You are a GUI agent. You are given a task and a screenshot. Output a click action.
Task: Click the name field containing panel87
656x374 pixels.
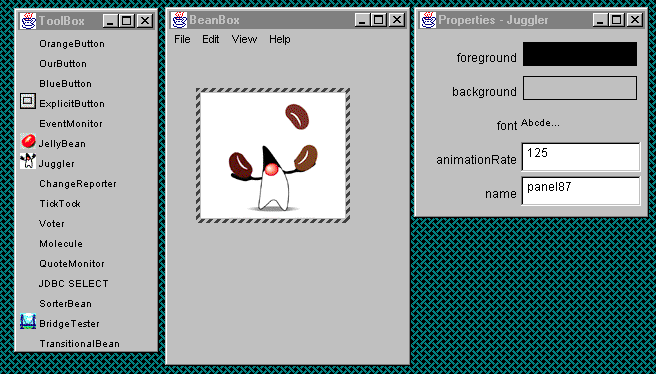click(581, 191)
